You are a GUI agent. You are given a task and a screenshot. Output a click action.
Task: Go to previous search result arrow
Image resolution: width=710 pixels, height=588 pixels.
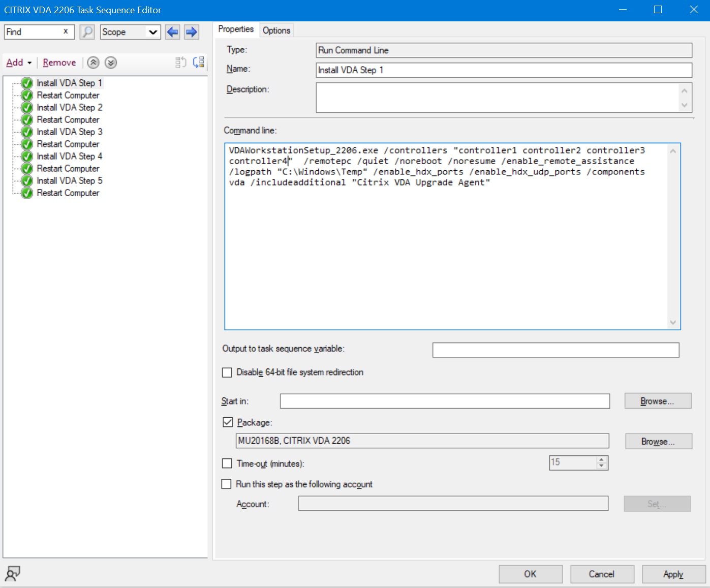[173, 32]
